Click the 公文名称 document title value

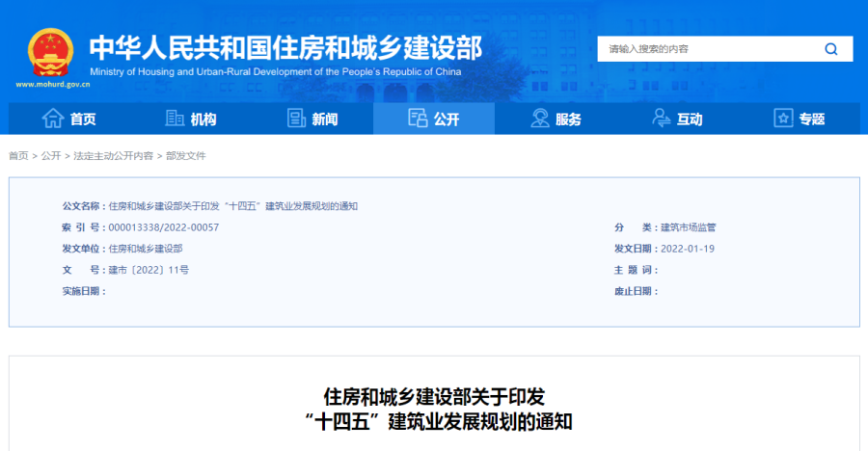233,206
